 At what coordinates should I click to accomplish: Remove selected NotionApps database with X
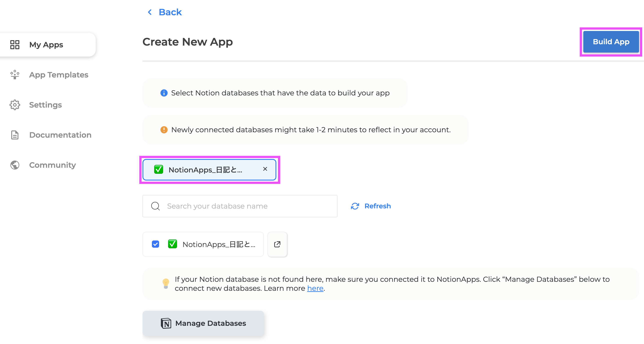265,169
